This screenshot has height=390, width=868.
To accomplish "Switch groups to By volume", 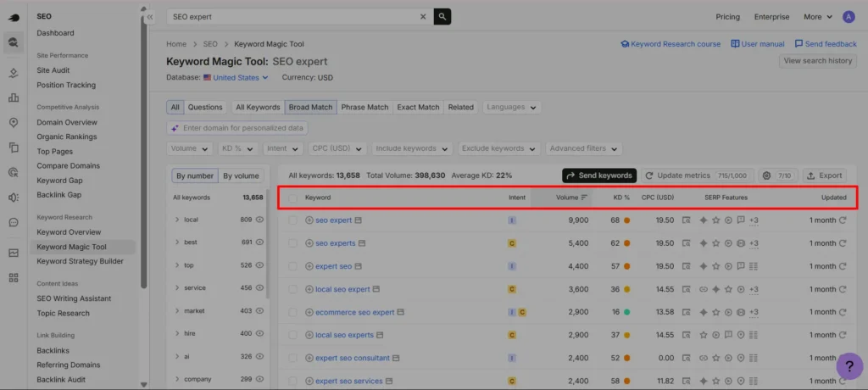I will [x=241, y=176].
